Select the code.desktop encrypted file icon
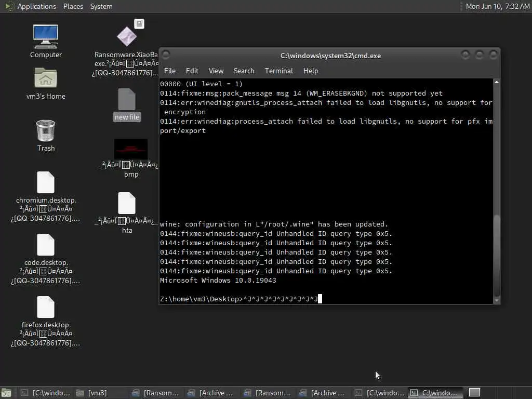Viewport: 532px width, 399px height. click(46, 259)
